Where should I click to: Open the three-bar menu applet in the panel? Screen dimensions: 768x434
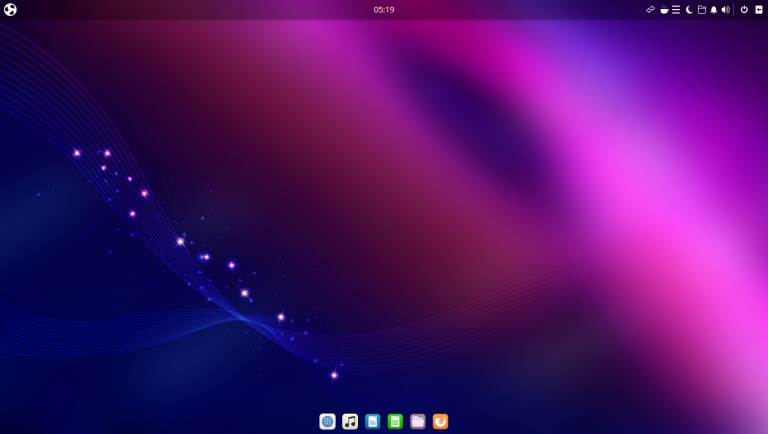676,9
